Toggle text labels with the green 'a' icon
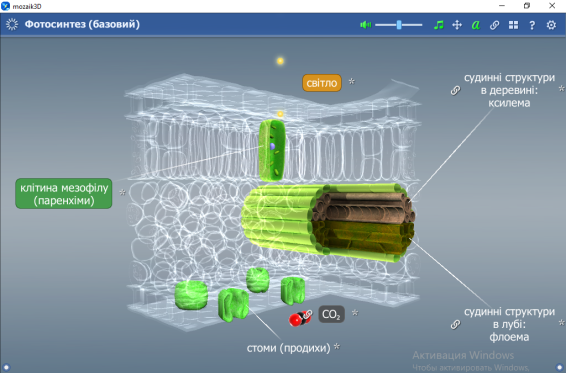 click(x=476, y=25)
